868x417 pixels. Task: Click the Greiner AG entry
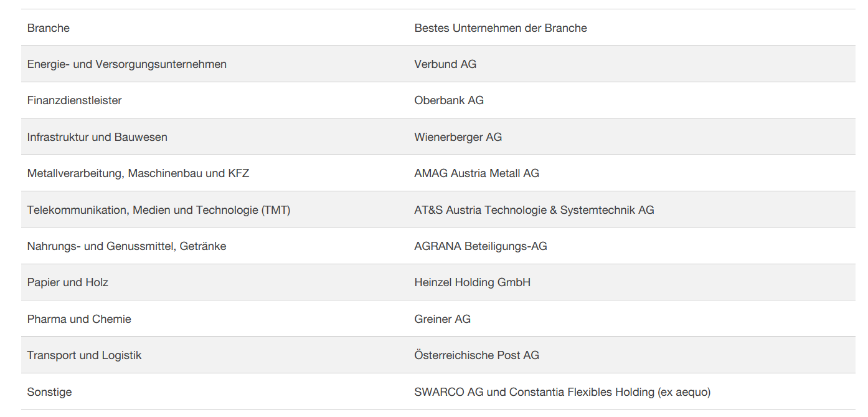[x=443, y=319]
